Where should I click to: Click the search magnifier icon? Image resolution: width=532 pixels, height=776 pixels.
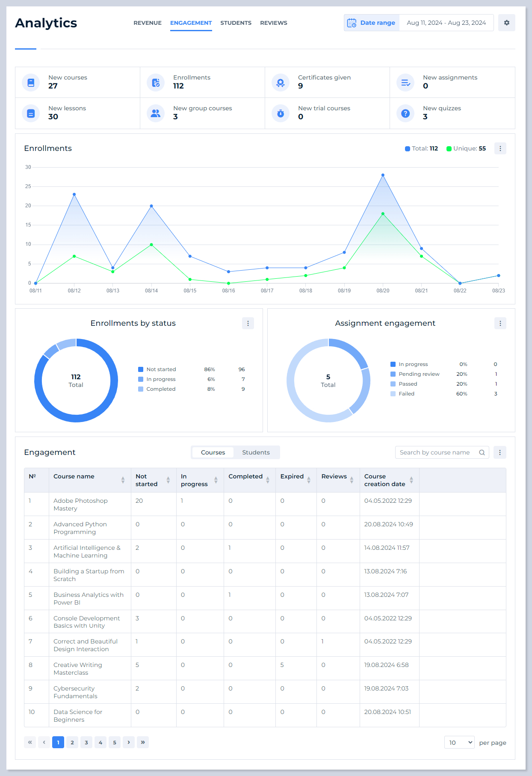tap(482, 452)
